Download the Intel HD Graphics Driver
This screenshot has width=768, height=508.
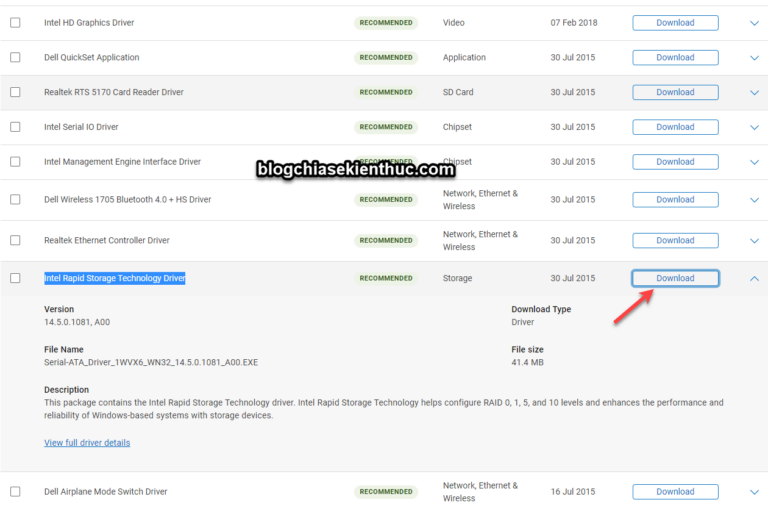point(675,23)
